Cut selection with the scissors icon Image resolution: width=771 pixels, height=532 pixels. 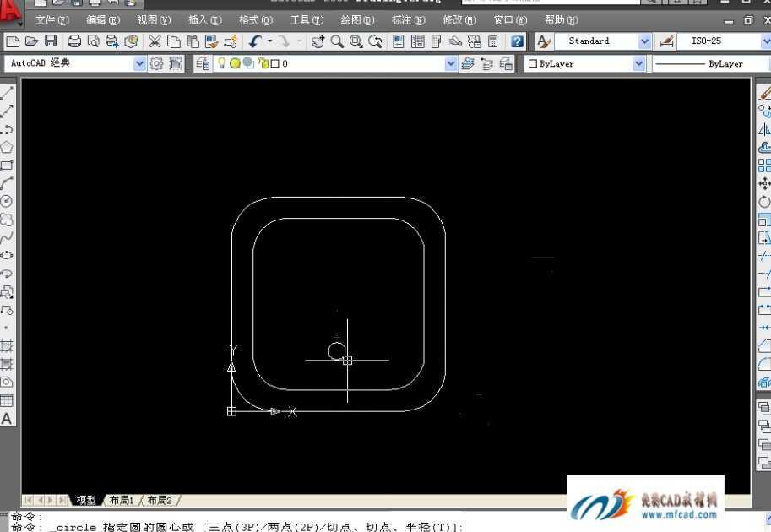coord(155,41)
